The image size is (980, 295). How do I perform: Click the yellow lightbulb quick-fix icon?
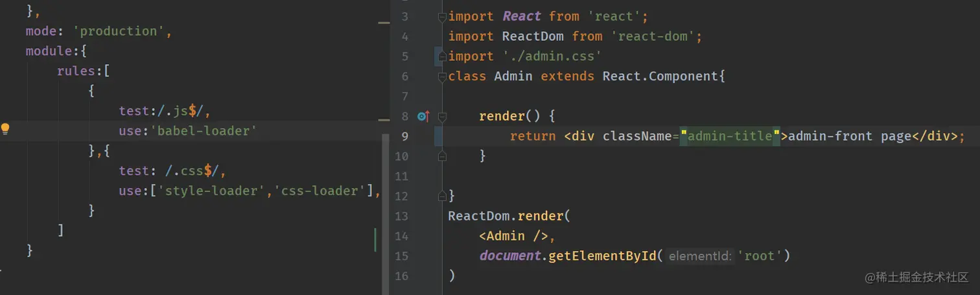click(5, 128)
